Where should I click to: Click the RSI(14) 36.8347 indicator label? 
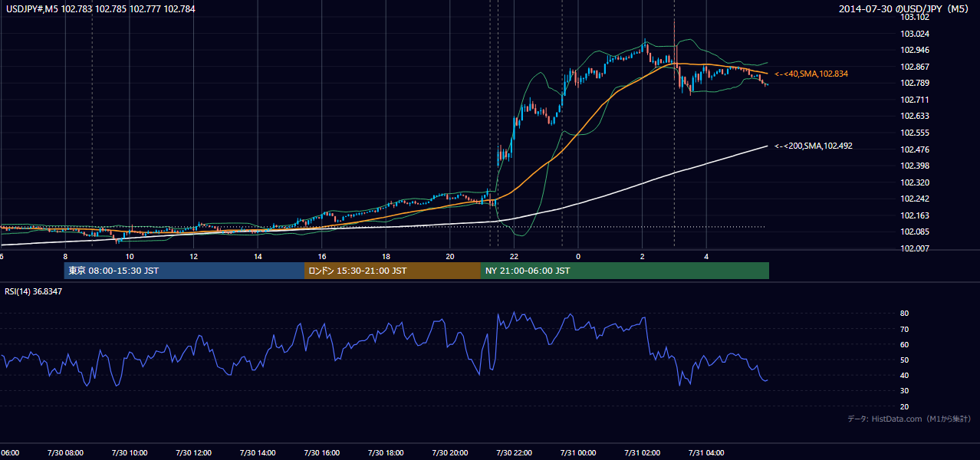pos(34,291)
